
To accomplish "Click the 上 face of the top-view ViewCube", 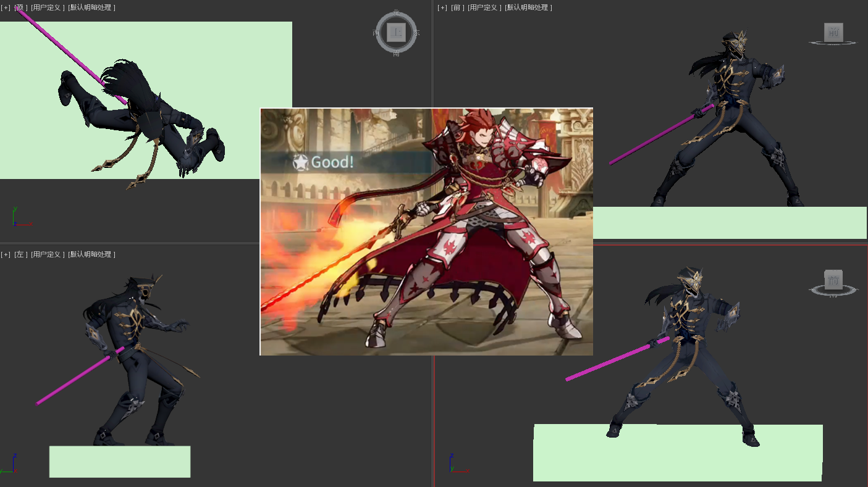I will pyautogui.click(x=396, y=33).
